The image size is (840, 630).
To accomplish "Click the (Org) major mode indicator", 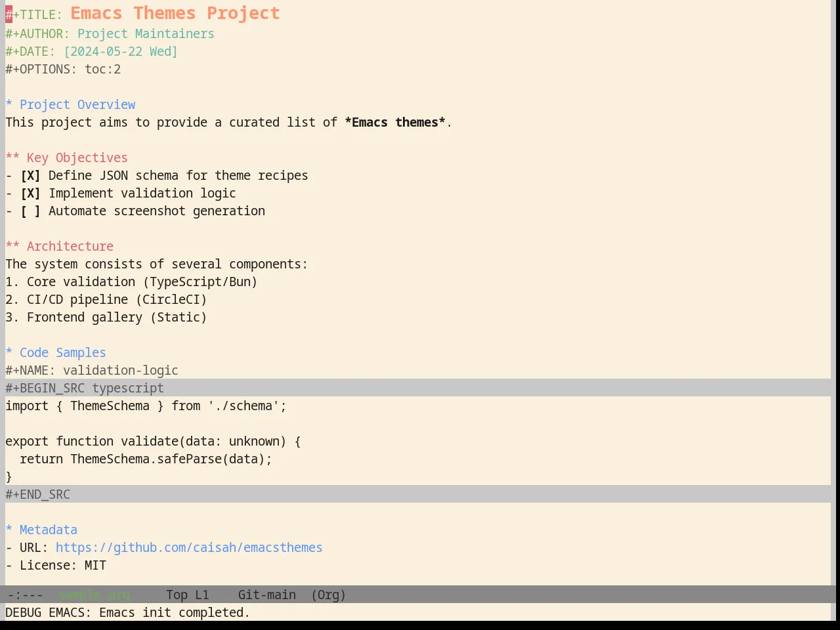I will point(328,595).
